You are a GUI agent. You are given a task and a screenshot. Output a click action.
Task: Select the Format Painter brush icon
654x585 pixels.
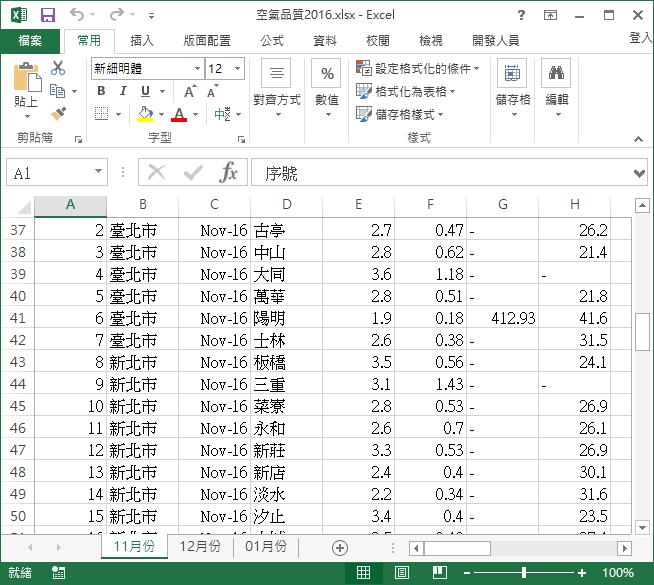(x=58, y=113)
